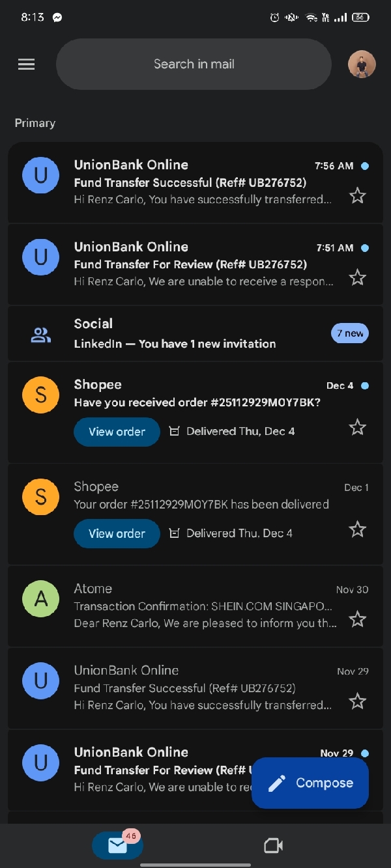The height and width of the screenshot is (868, 391).
Task: Star the 7:56 AM UnionBank email
Action: [357, 195]
